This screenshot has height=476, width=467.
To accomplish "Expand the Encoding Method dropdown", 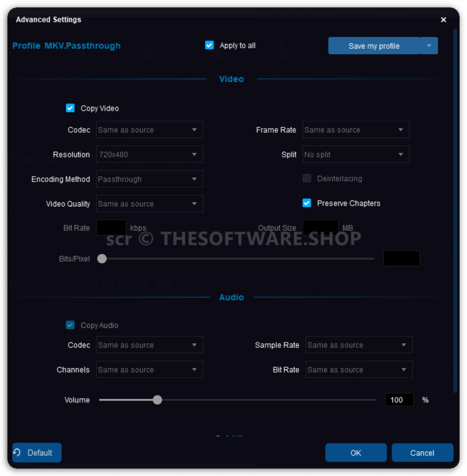I will (x=149, y=179).
